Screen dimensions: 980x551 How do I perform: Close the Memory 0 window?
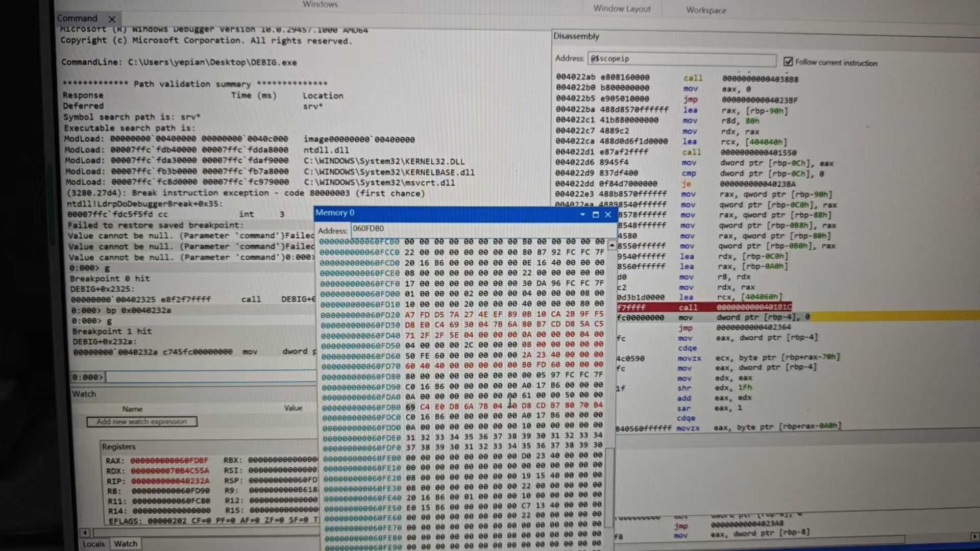click(608, 215)
